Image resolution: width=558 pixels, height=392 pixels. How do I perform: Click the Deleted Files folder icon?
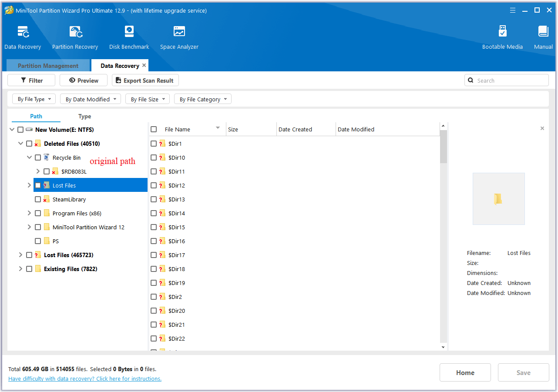(37, 144)
